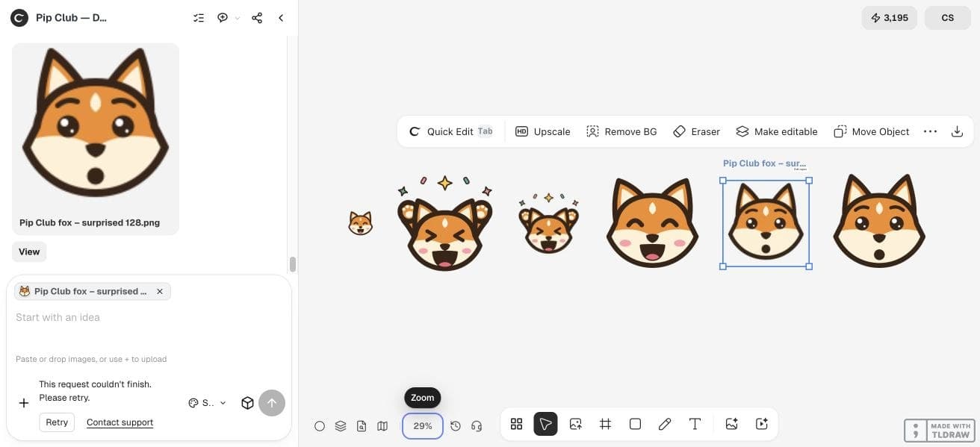Image resolution: width=980 pixels, height=447 pixels.
Task: Open the more options ellipsis menu
Action: click(x=930, y=131)
